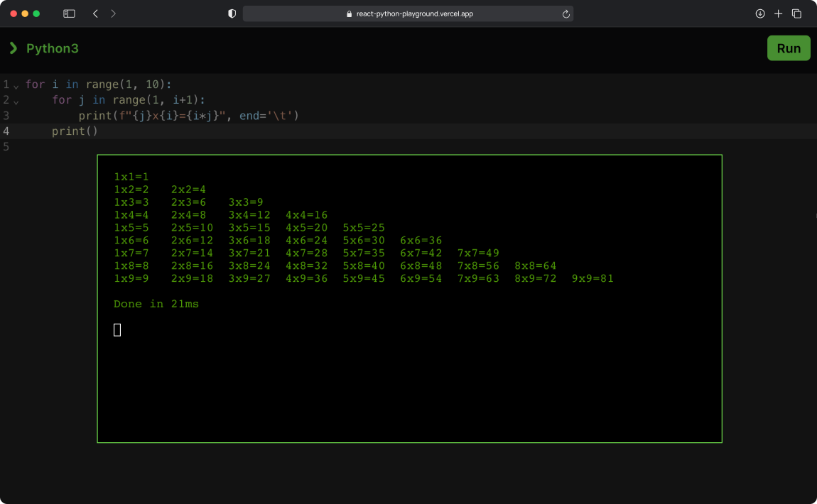This screenshot has height=504, width=817.
Task: Click the "Done in 21ms" output line
Action: [156, 304]
